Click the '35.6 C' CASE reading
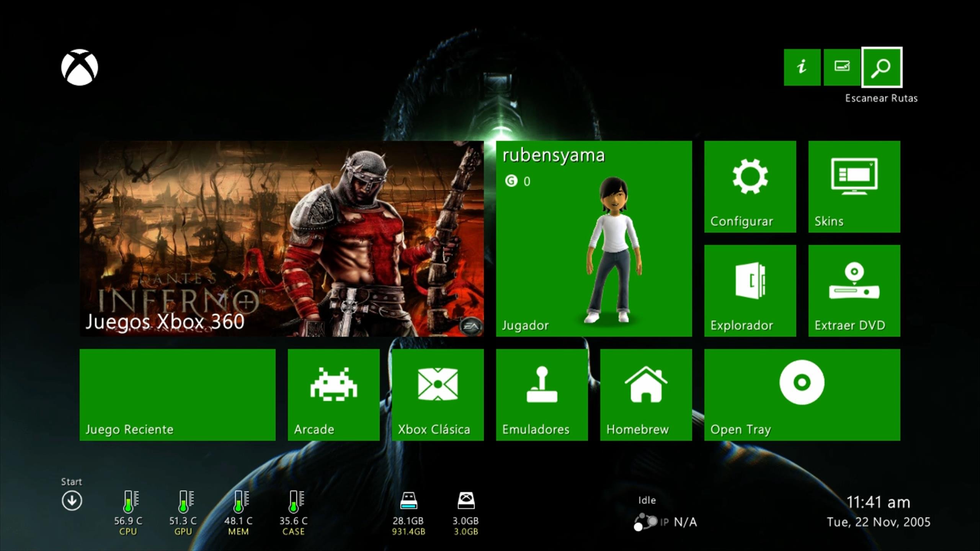980x551 pixels. click(293, 521)
